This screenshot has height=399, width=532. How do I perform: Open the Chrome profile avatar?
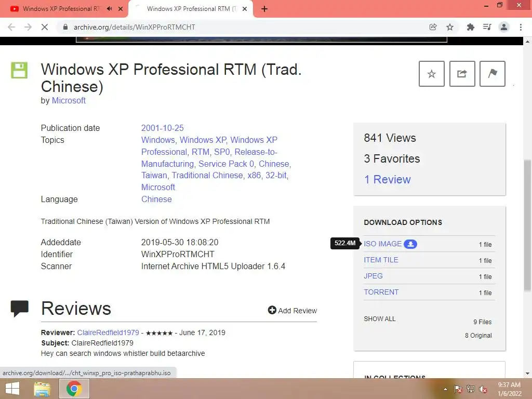click(504, 27)
